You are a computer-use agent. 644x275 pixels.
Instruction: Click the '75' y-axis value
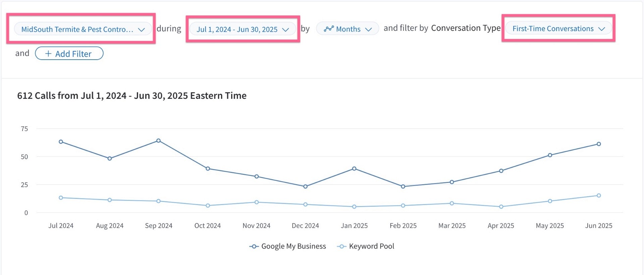point(24,129)
